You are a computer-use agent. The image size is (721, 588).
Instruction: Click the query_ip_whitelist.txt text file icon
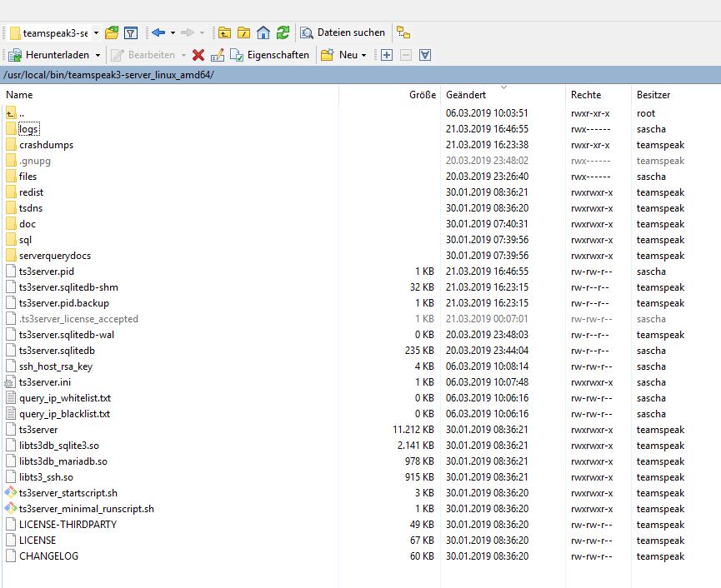pos(11,398)
